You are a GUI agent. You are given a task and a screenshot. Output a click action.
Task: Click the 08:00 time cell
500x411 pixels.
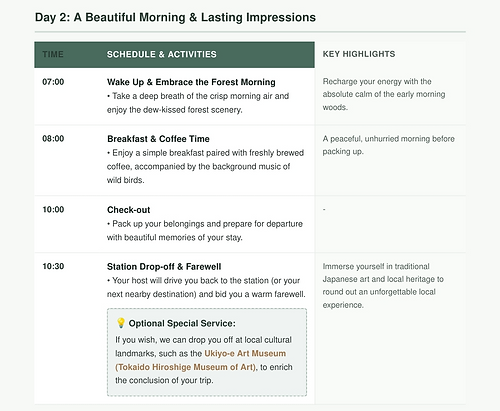click(53, 139)
